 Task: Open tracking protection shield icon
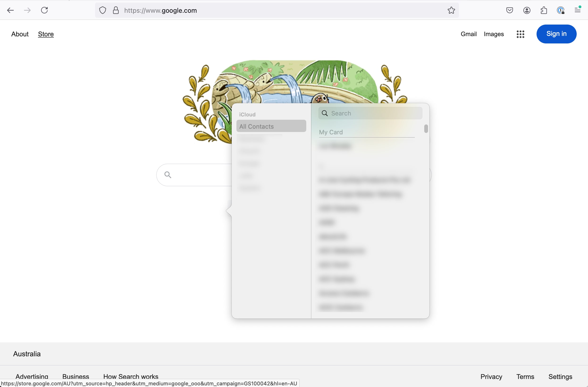point(103,10)
